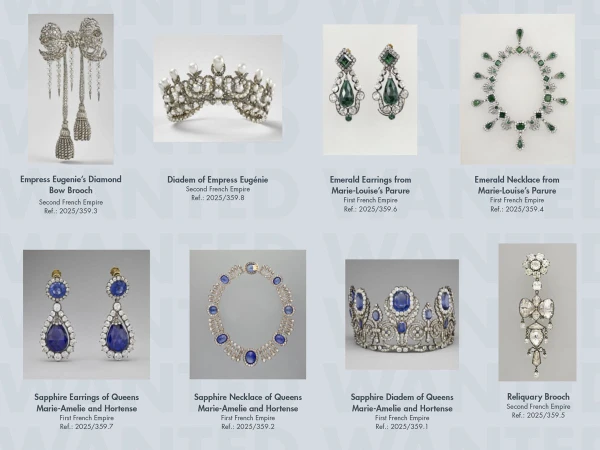Click the 'Diadem of Empress Eugénie' title
This screenshot has width=600, height=450.
point(218,179)
